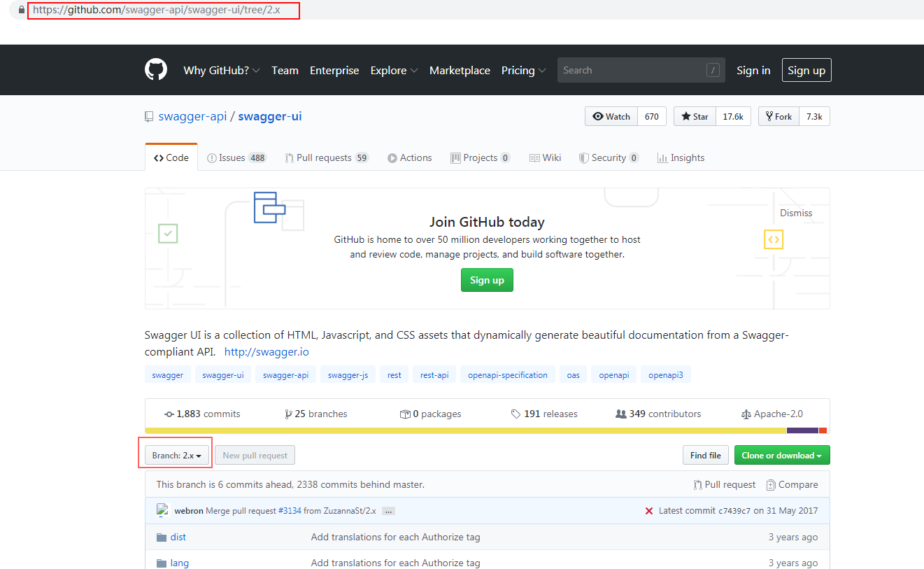View 0 packages
This screenshot has height=569, width=924.
[430, 414]
